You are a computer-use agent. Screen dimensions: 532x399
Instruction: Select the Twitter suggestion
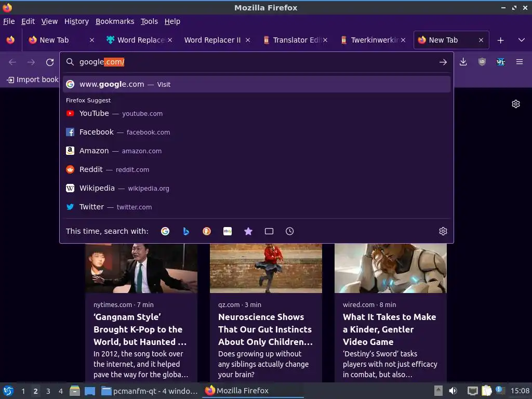point(257,207)
